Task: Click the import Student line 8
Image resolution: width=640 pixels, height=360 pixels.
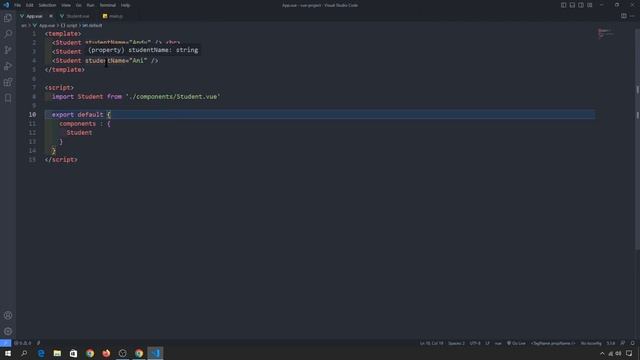Action: [x=136, y=97]
